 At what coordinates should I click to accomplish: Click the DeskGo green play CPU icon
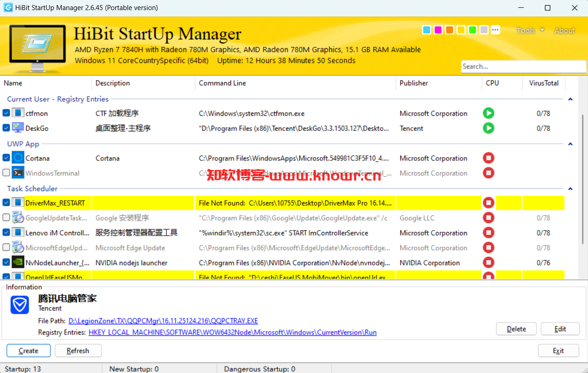[x=488, y=128]
